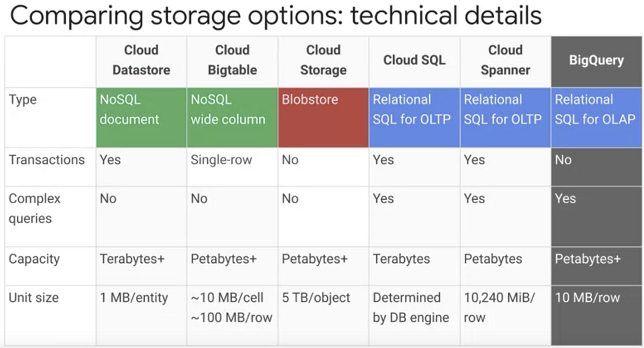Select the green NoSQL wide column cell

coord(232,117)
